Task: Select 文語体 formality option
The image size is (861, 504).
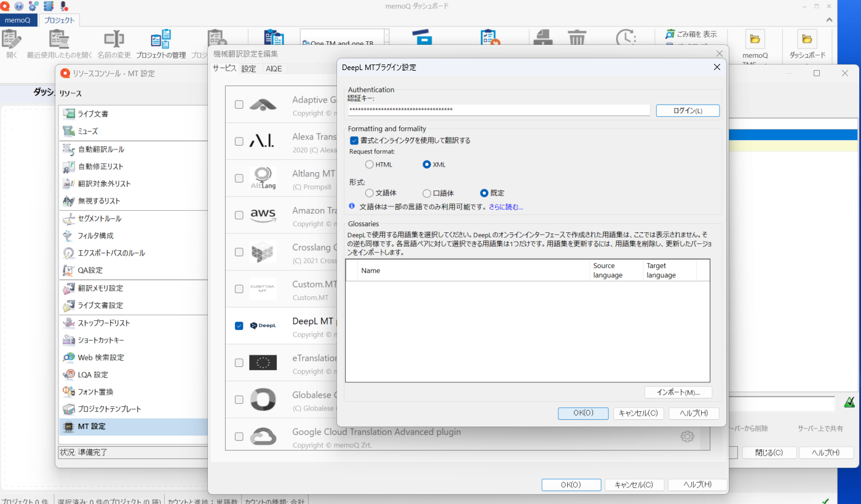Action: click(x=369, y=193)
